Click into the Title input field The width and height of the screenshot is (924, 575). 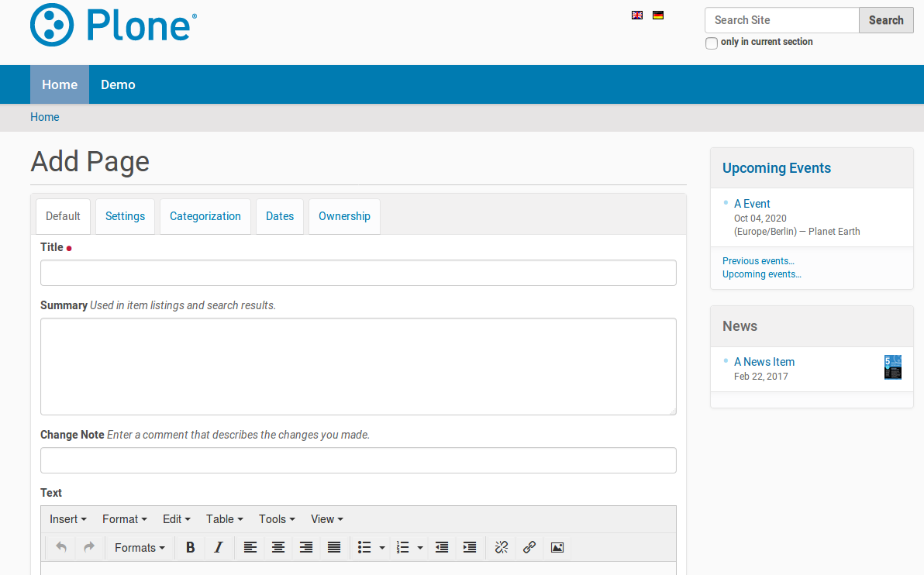[358, 273]
